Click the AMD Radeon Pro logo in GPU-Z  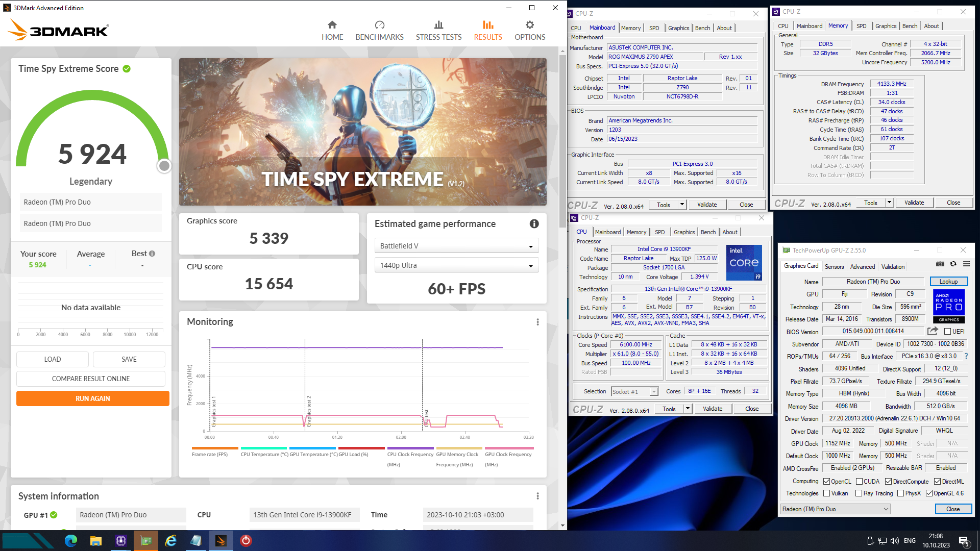click(x=949, y=306)
